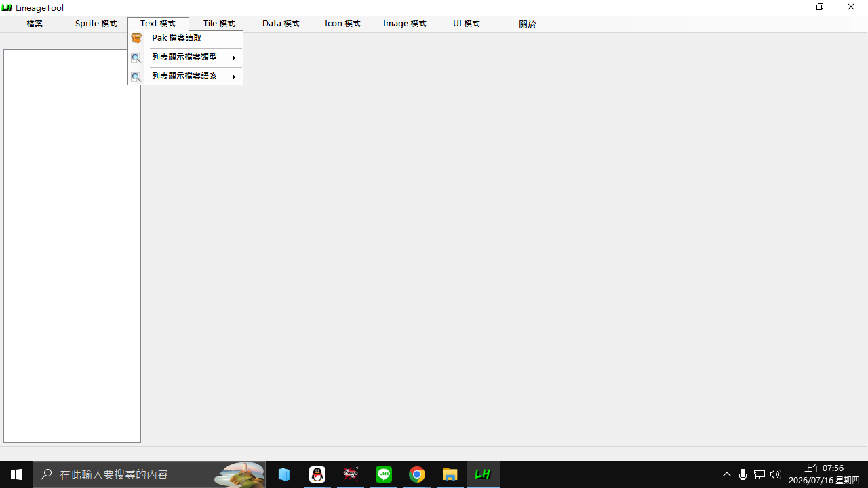Close the open Text 模式 menu
This screenshot has height=488, width=868.
(158, 24)
